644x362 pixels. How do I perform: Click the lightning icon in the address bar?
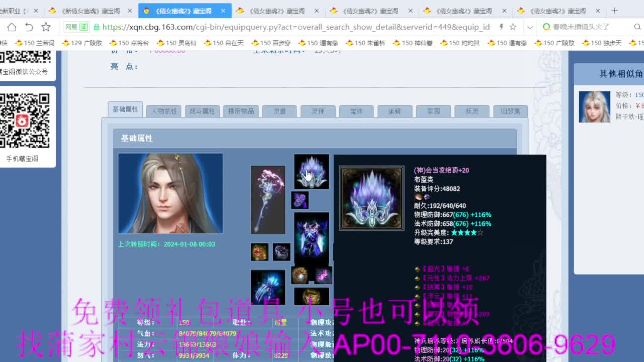(502, 27)
